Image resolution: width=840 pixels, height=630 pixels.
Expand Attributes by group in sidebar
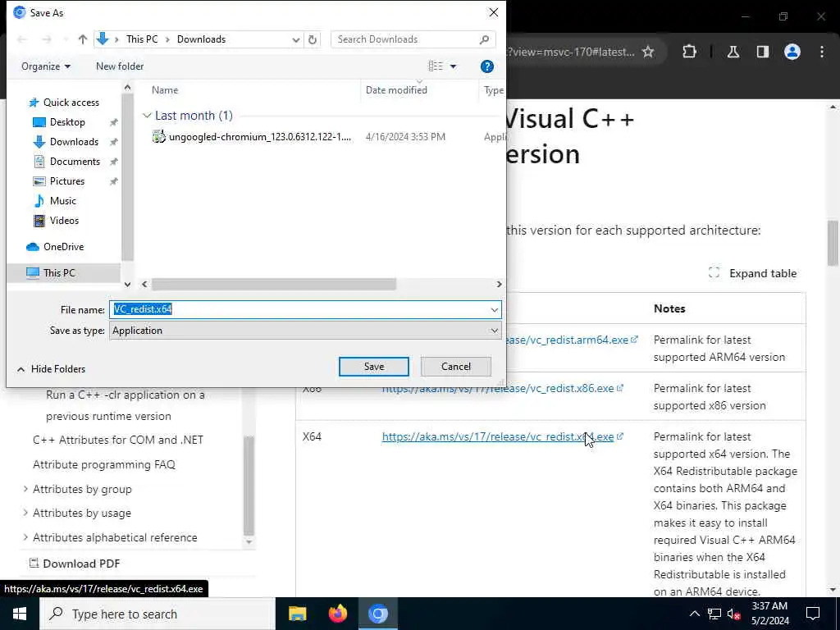pyautogui.click(x=25, y=489)
